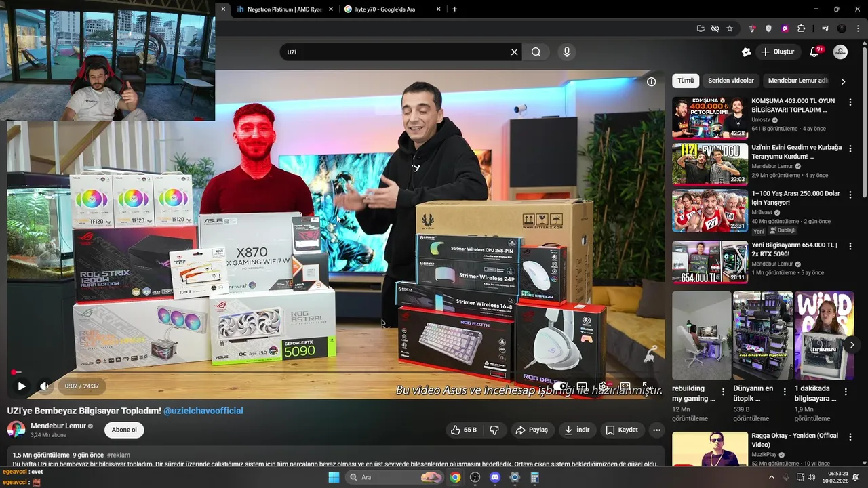Switch video to theater mode
Image resolution: width=868 pixels, height=488 pixels.
pos(625,386)
